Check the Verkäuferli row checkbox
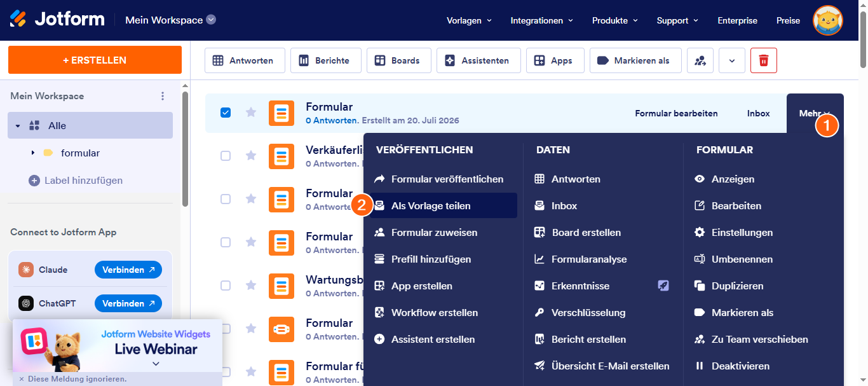This screenshot has height=386, width=868. click(x=226, y=156)
